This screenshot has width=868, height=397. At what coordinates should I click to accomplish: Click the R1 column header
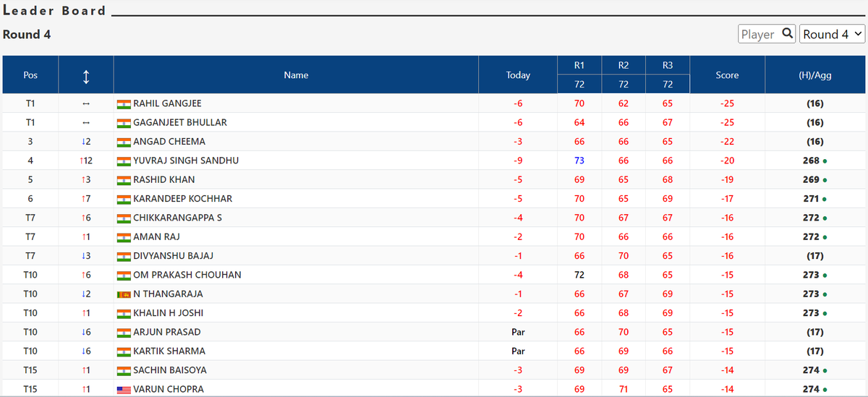pos(579,65)
